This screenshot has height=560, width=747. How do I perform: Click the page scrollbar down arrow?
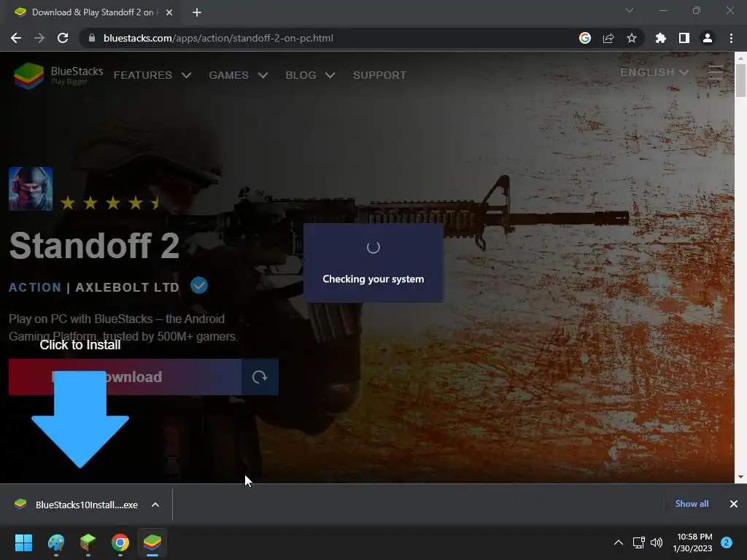[x=740, y=477]
